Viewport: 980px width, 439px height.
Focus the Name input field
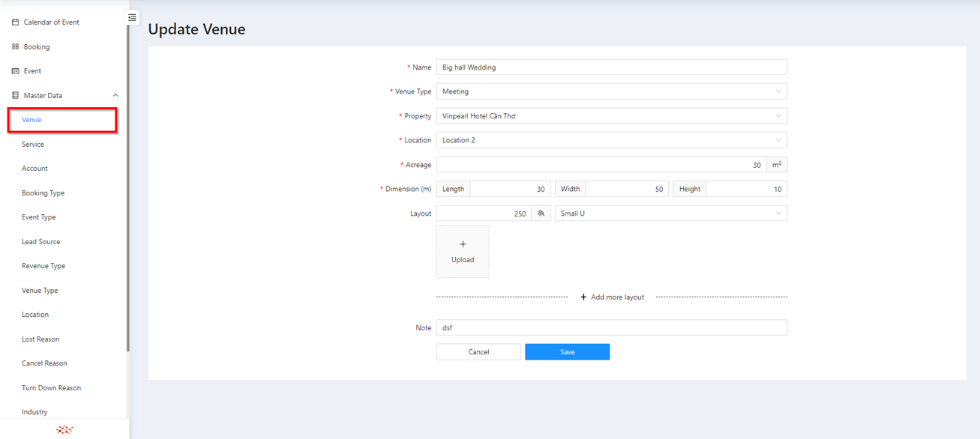pos(611,67)
